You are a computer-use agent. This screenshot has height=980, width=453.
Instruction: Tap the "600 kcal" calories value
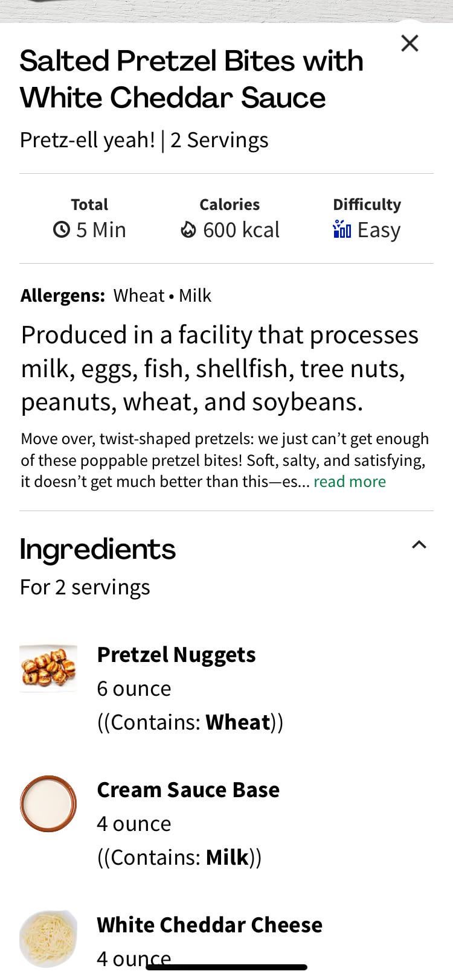(241, 230)
